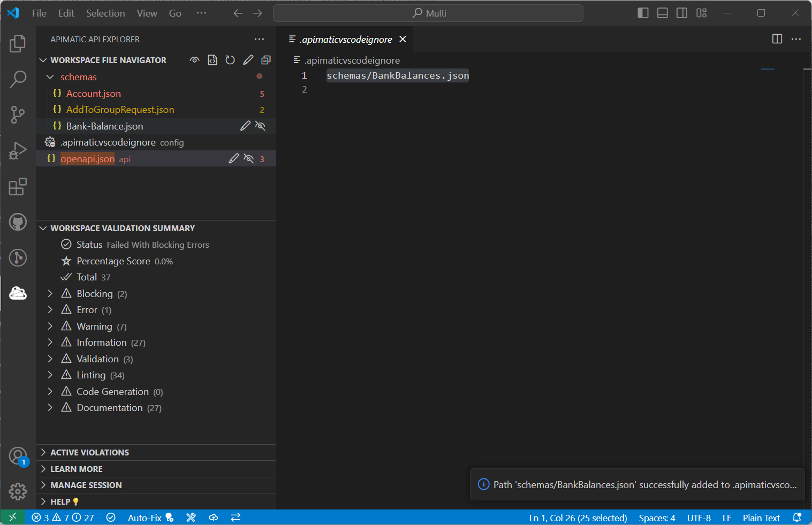Image resolution: width=812 pixels, height=525 pixels.
Task: Expand the Blocking (2) group
Action: click(50, 293)
